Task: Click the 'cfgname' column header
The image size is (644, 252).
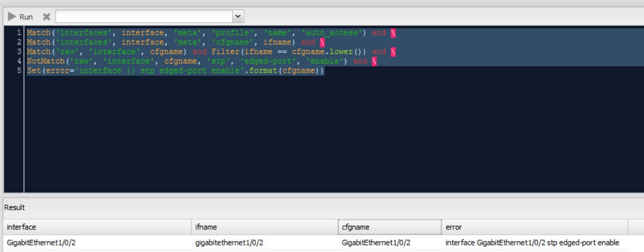Action: [390, 227]
